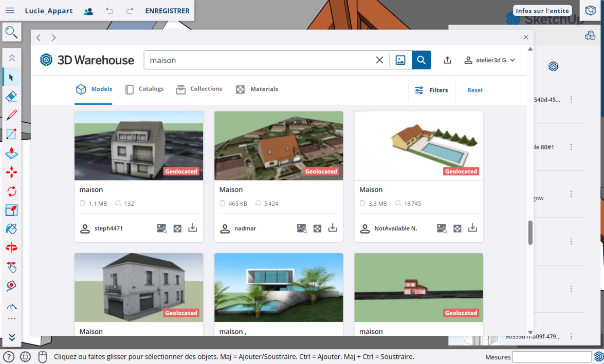Choose the Rotate tool
Image resolution: width=604 pixels, height=364 pixels.
pos(11,191)
